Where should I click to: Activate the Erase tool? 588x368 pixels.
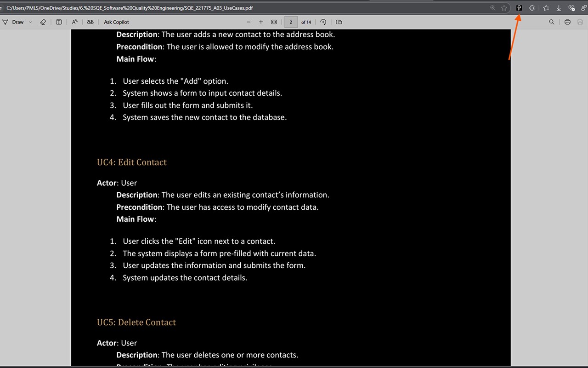(43, 22)
